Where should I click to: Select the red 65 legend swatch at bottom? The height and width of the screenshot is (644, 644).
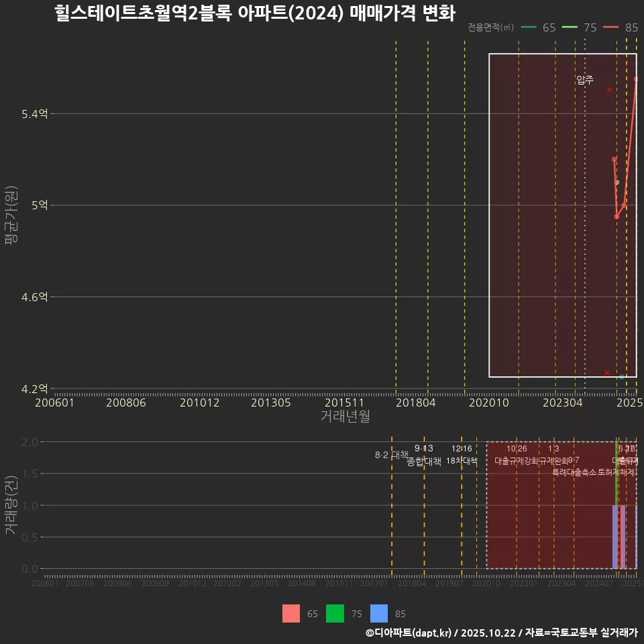[x=290, y=613]
